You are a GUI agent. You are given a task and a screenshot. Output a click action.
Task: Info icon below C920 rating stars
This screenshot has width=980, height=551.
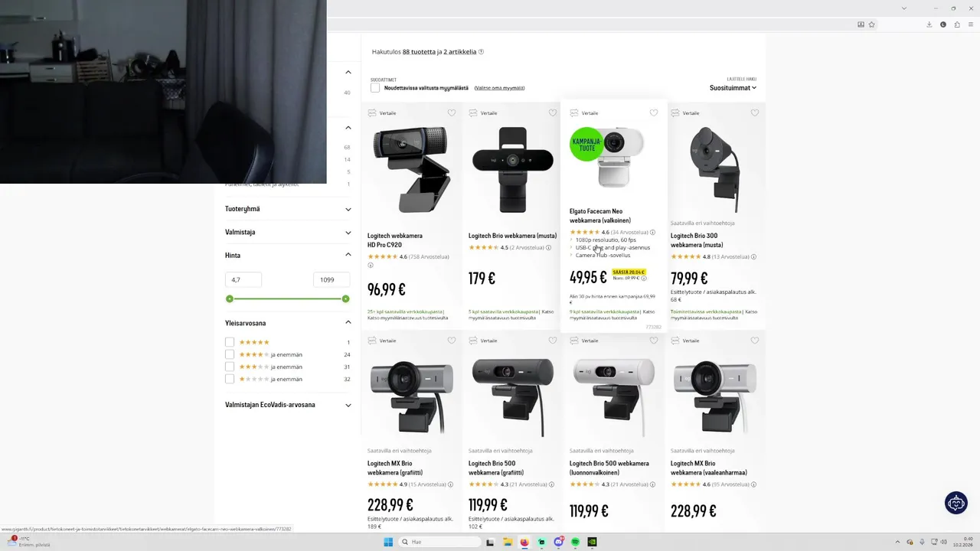tap(371, 266)
